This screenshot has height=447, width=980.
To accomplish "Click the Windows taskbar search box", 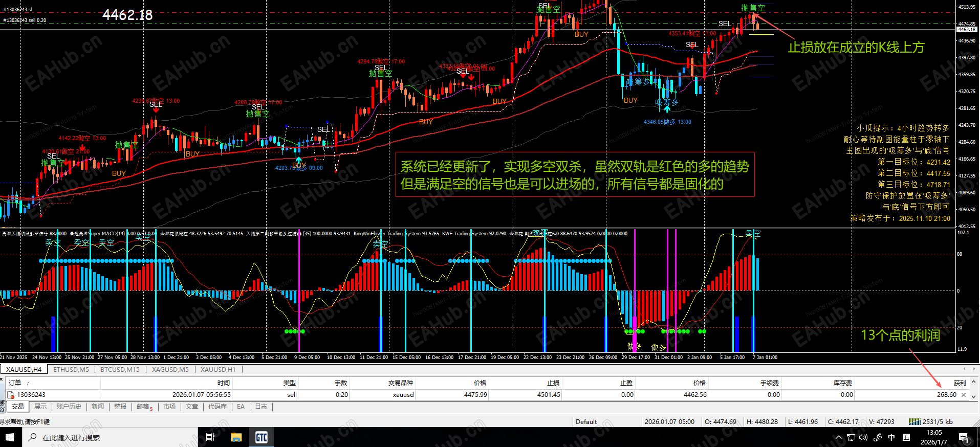I will click(x=110, y=437).
